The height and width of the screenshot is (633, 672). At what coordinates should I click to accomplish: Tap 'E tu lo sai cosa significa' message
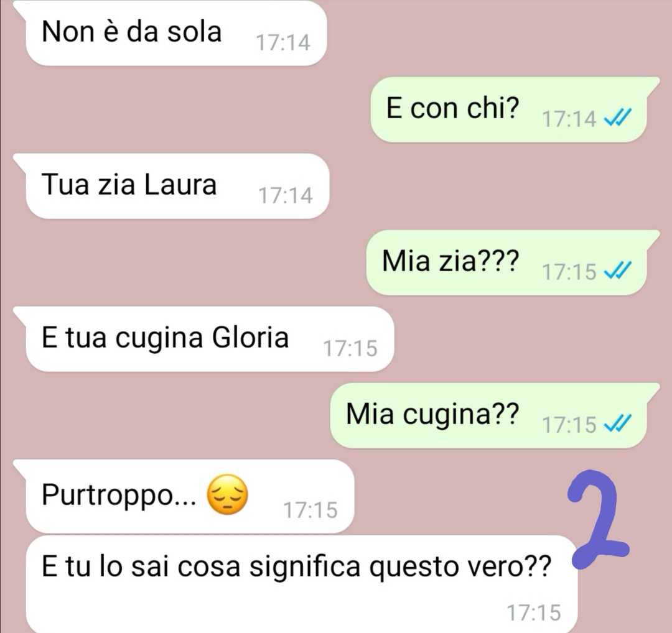(301, 584)
